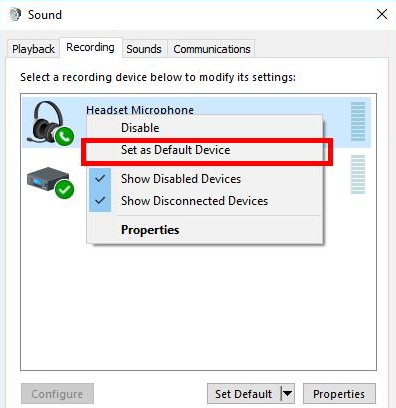Toggle Show Disconnected Devices checkmark
Image resolution: width=396 pixels, height=408 pixels.
point(100,201)
